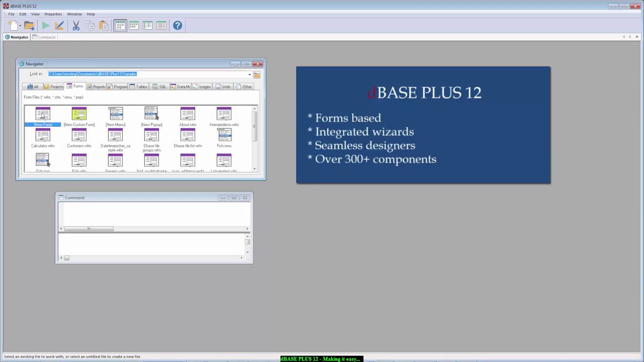Image resolution: width=644 pixels, height=362 pixels.
Task: Click the Look in path field
Action: click(147, 74)
